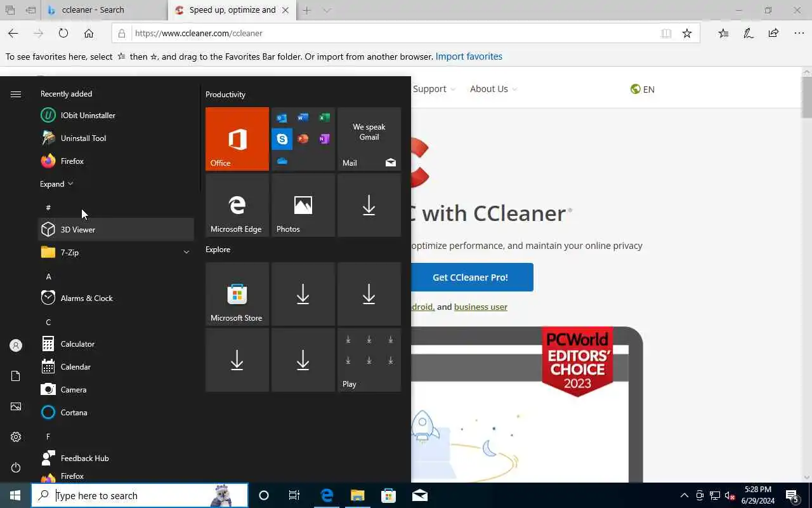Open Calendar app
This screenshot has width=812, height=508.
[116, 366]
